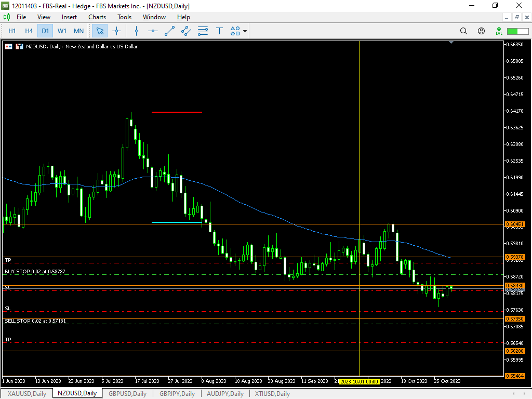
Task: Open the Tools menu
Action: 124,17
